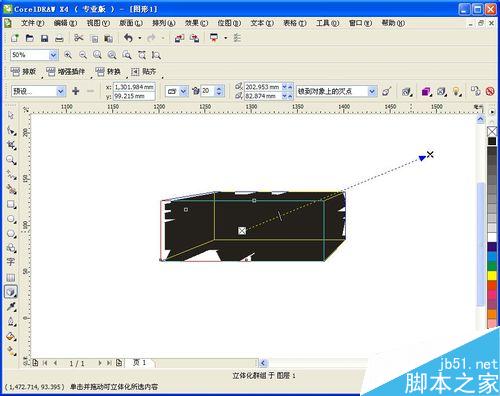Open the 效果 menu
This screenshot has height=396, width=500.
pyautogui.click(x=196, y=23)
